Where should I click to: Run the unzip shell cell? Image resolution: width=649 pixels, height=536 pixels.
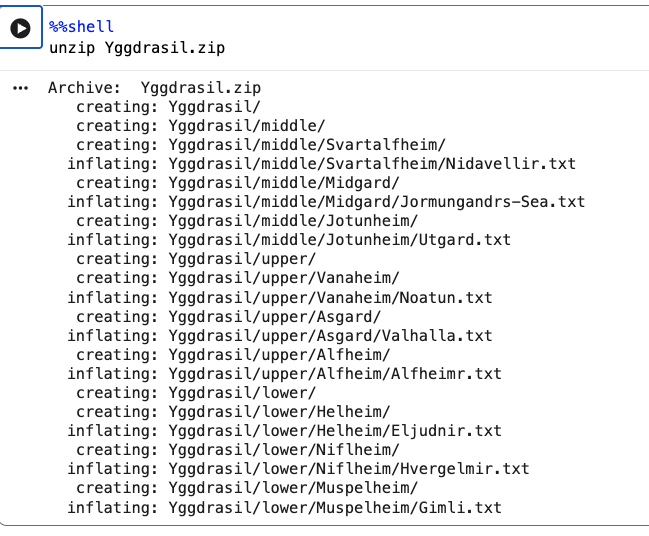tap(20, 28)
